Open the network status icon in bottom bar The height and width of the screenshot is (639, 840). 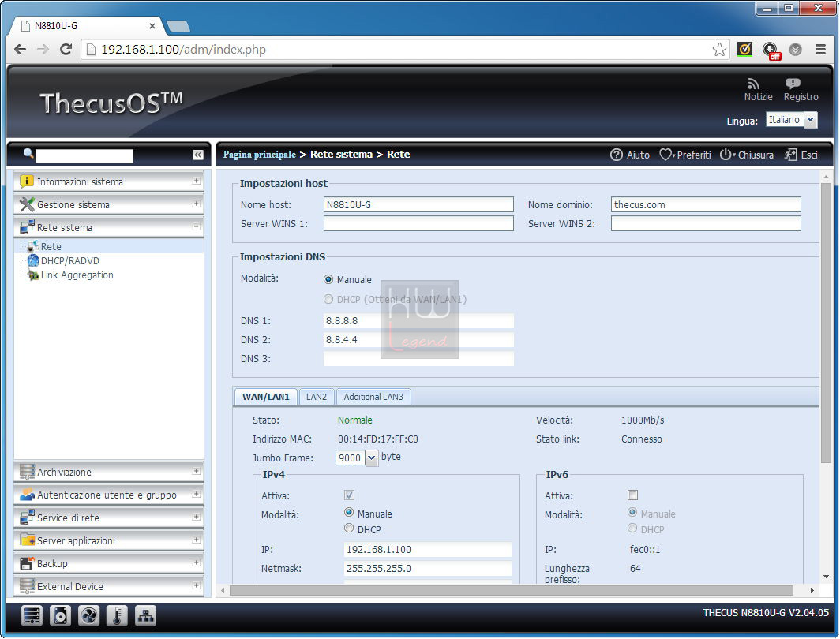145,616
